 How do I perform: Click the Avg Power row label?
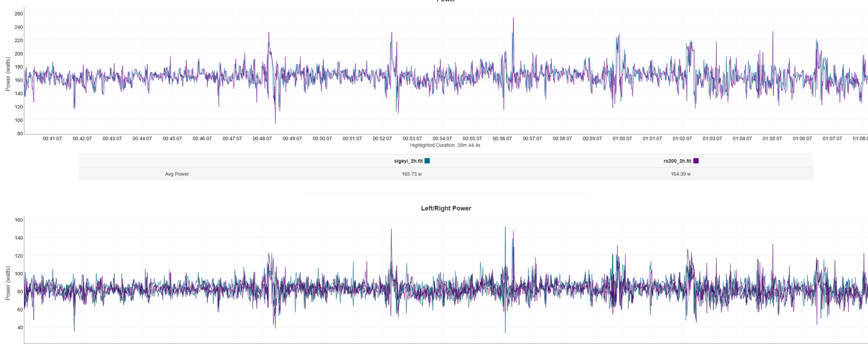pyautogui.click(x=177, y=174)
